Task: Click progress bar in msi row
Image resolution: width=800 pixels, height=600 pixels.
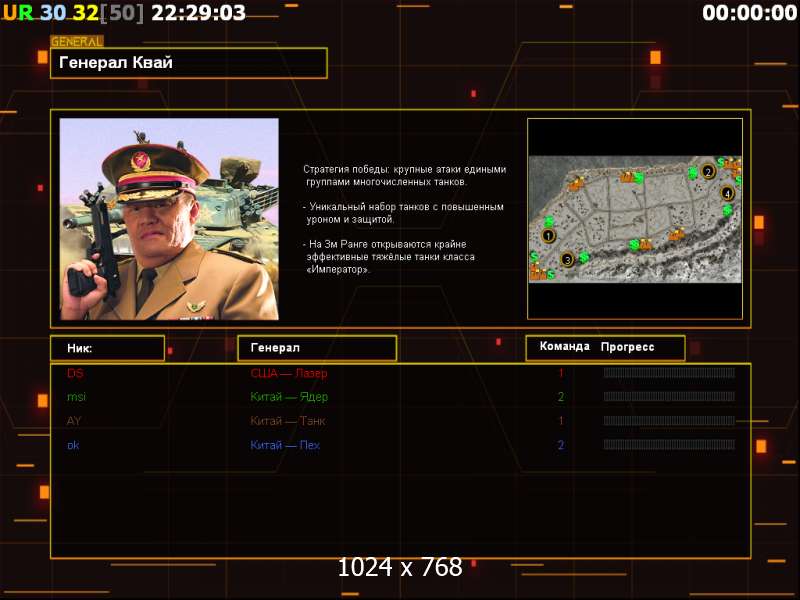Action: click(669, 396)
